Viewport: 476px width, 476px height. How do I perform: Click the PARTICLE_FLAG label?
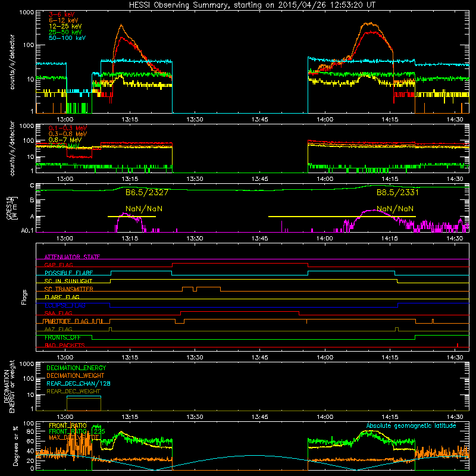(x=67, y=321)
